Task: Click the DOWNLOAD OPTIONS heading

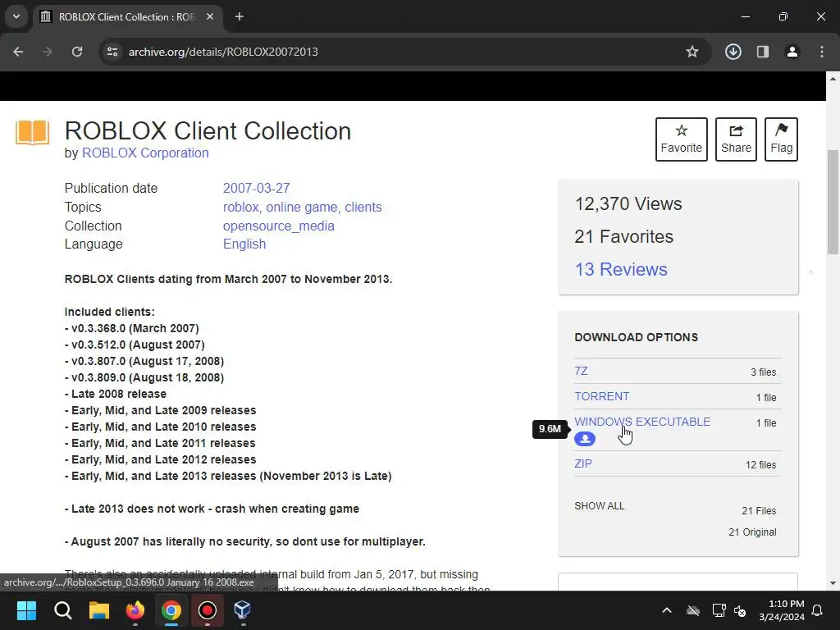Action: (x=636, y=337)
